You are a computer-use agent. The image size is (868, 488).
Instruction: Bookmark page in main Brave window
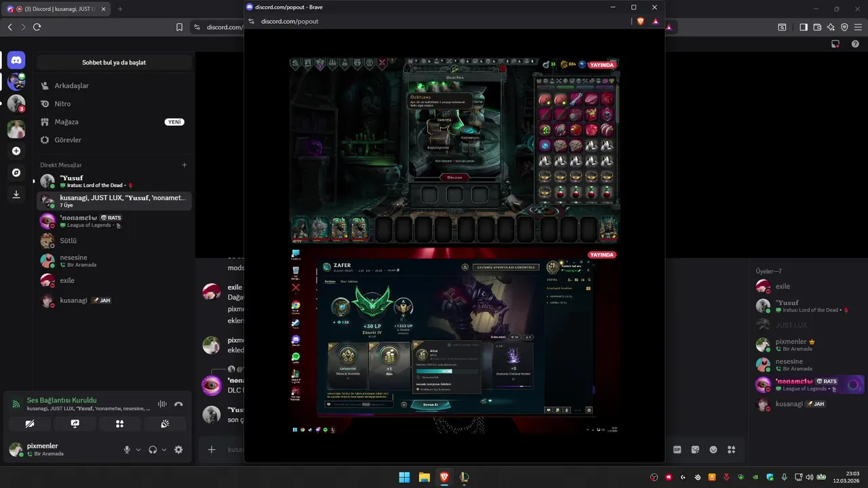(179, 27)
